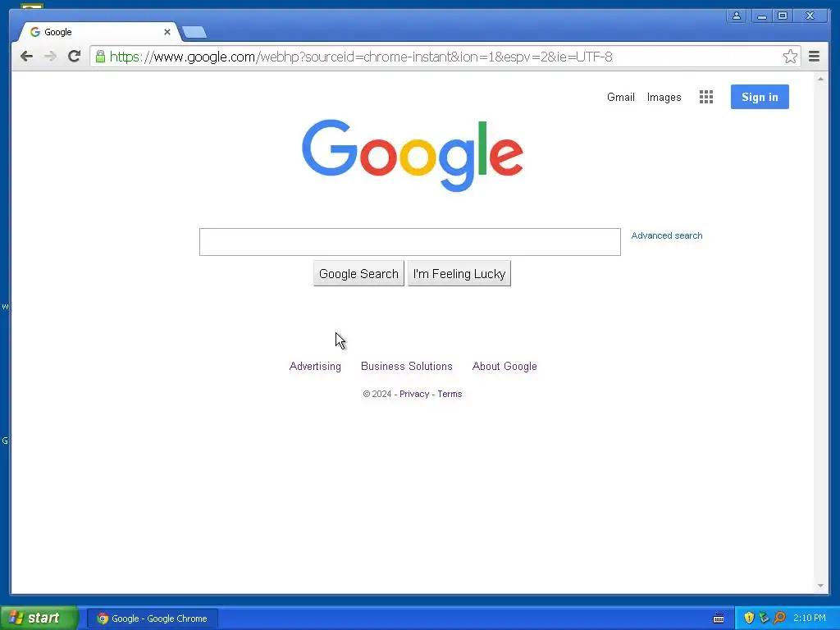
Task: Click the 2:10 PM clock
Action: (810, 618)
